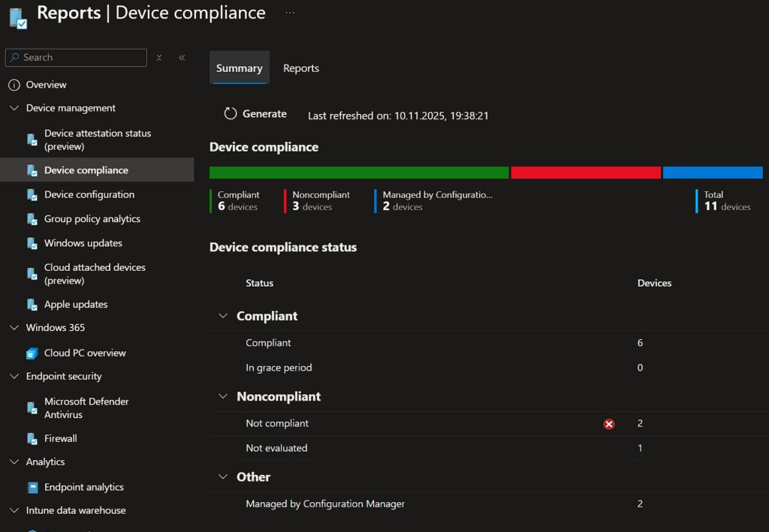Click the Cloud PC overview icon
Viewport: 769px width, 532px height.
[x=32, y=353]
